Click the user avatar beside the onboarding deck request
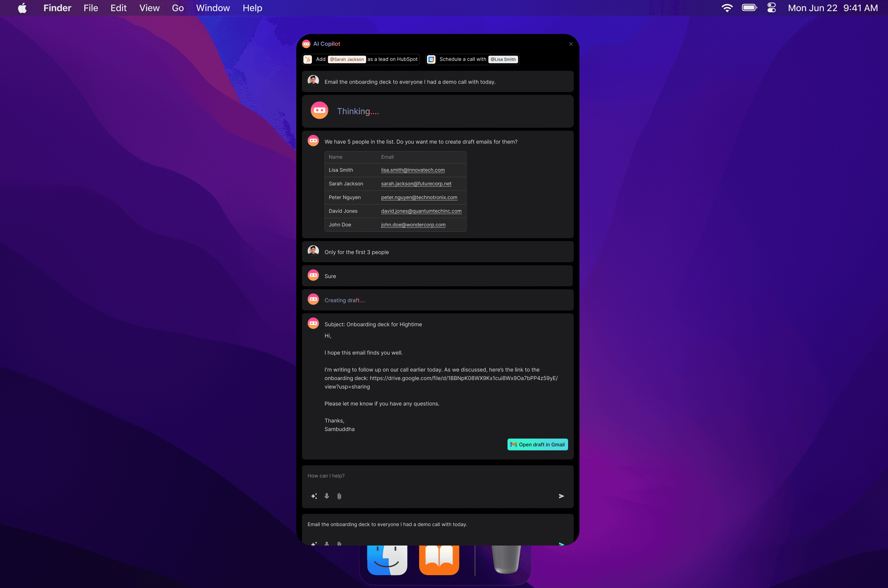 [x=313, y=80]
